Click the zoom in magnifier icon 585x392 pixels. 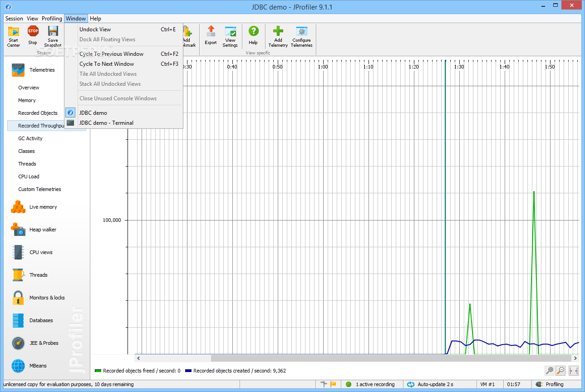click(550, 371)
